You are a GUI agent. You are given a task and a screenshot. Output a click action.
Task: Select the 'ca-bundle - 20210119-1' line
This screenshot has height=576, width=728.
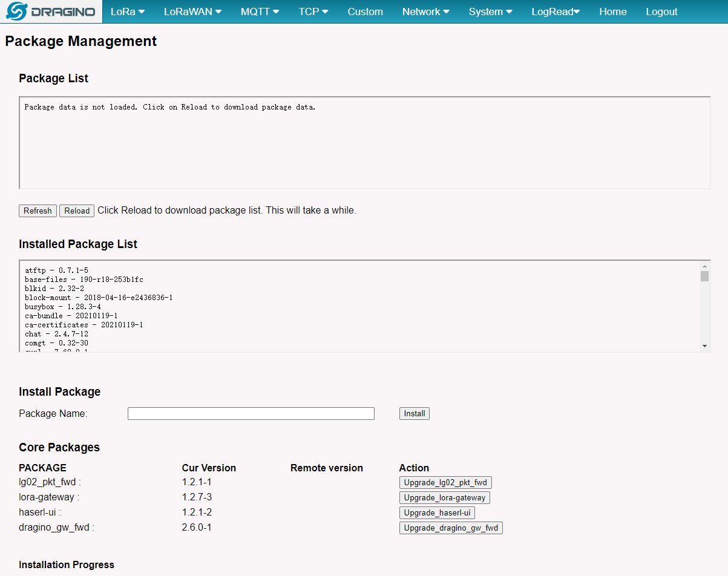point(71,316)
